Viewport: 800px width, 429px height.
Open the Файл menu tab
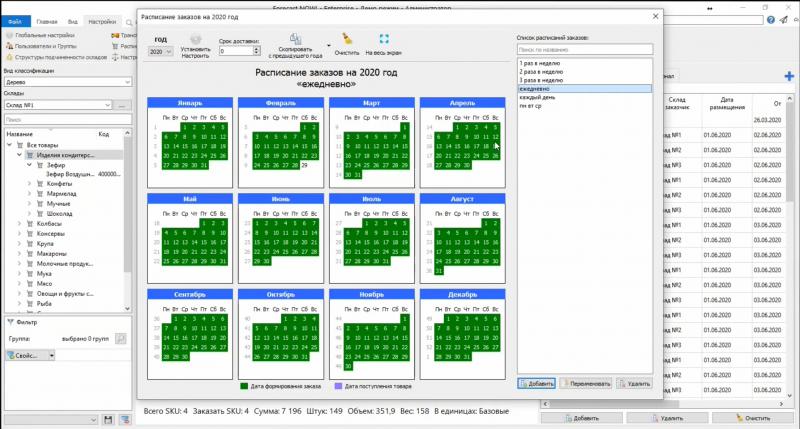[15, 20]
